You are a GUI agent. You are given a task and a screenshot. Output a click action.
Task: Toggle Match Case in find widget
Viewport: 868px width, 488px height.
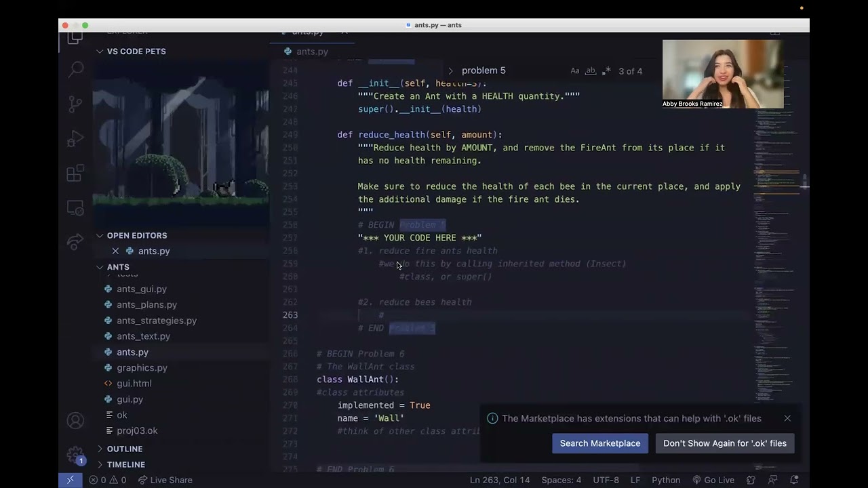pos(574,70)
